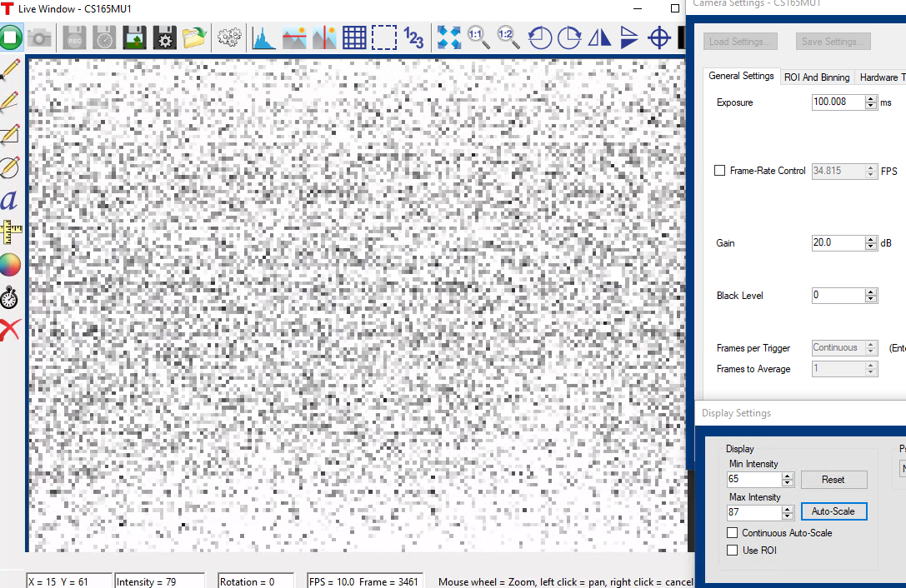Increase Gain with the up arrow
The height and width of the screenshot is (588, 906).
point(871,240)
